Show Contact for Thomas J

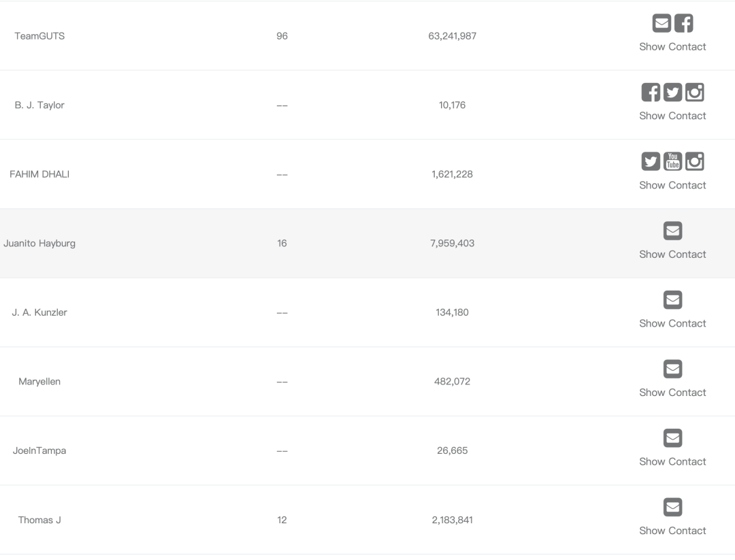pyautogui.click(x=672, y=531)
